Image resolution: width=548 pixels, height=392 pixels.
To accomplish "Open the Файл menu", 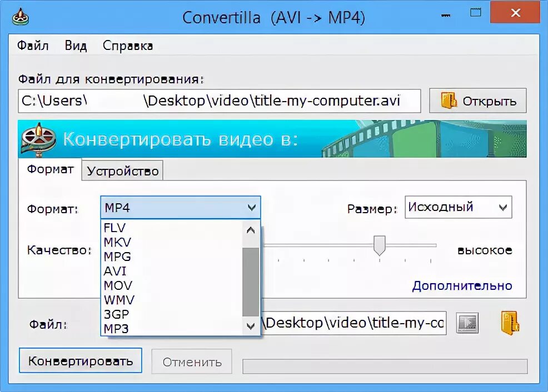I will (x=33, y=46).
